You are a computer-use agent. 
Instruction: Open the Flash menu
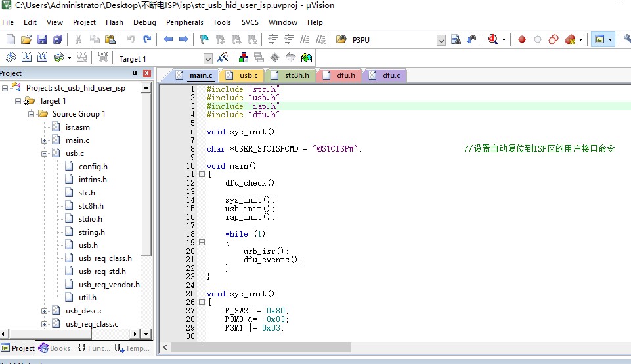(x=114, y=22)
